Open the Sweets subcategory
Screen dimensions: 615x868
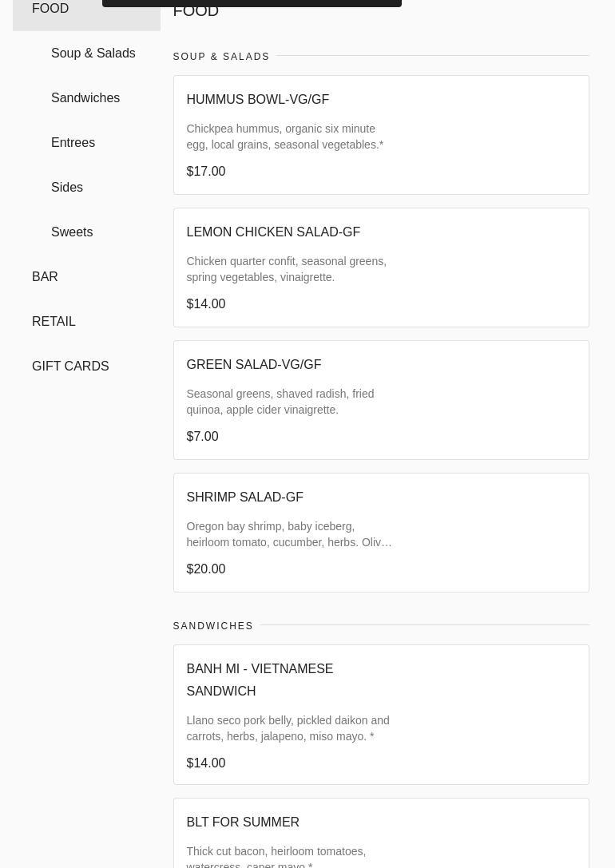72,232
